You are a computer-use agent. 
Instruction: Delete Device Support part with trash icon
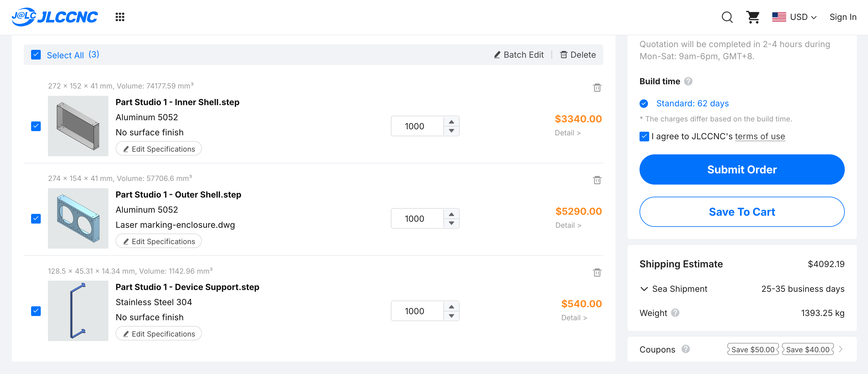click(597, 272)
